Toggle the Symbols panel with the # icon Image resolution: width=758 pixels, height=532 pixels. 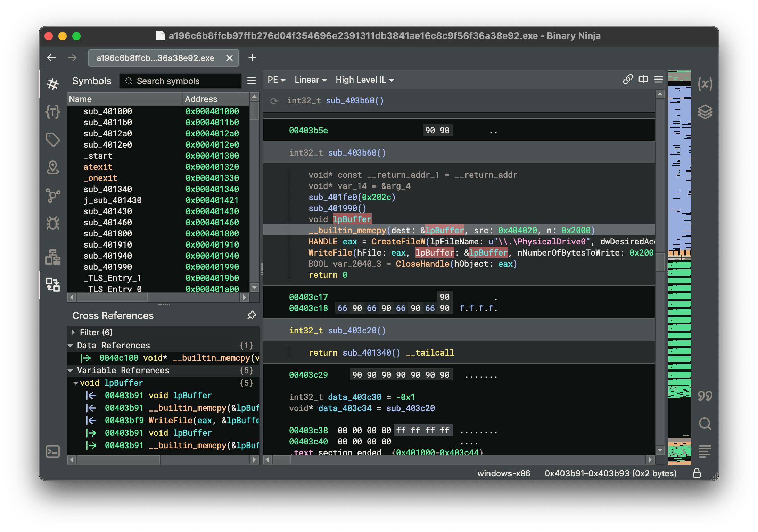(53, 83)
